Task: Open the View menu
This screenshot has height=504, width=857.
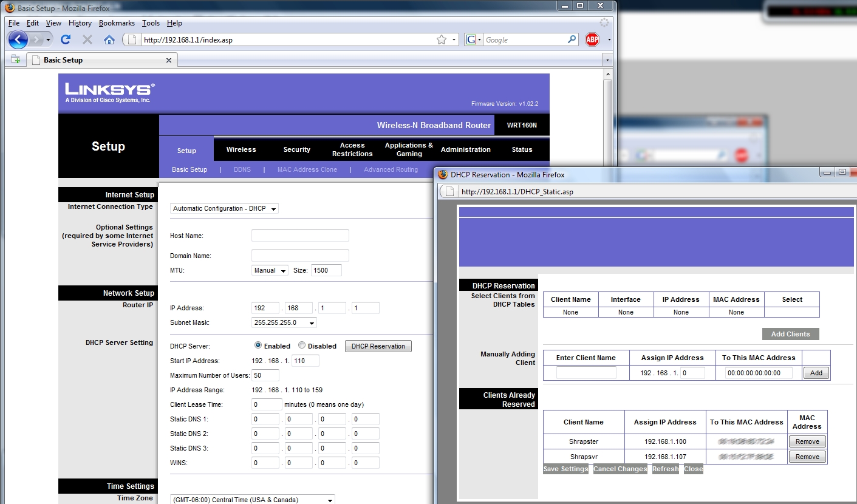Action: [53, 23]
